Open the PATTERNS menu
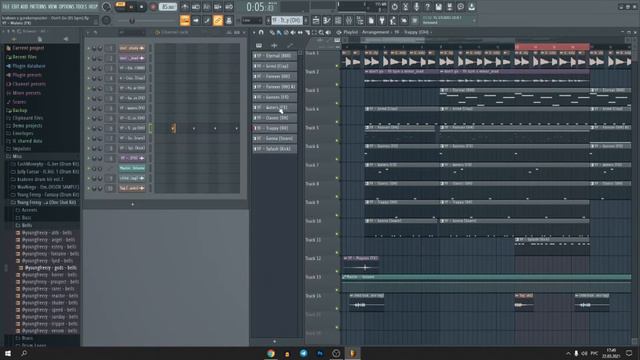This screenshot has width=640, height=360. [38, 7]
